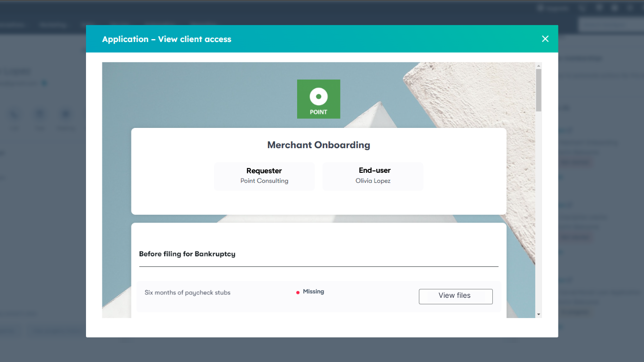Image resolution: width=644 pixels, height=362 pixels.
Task: Click the End-user heading
Action: (x=374, y=170)
